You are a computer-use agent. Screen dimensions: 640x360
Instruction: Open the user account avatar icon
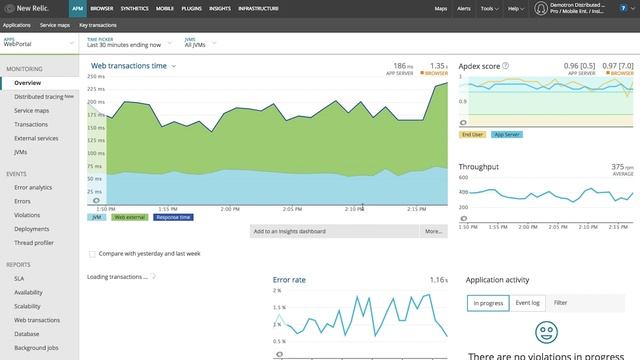tap(541, 8)
